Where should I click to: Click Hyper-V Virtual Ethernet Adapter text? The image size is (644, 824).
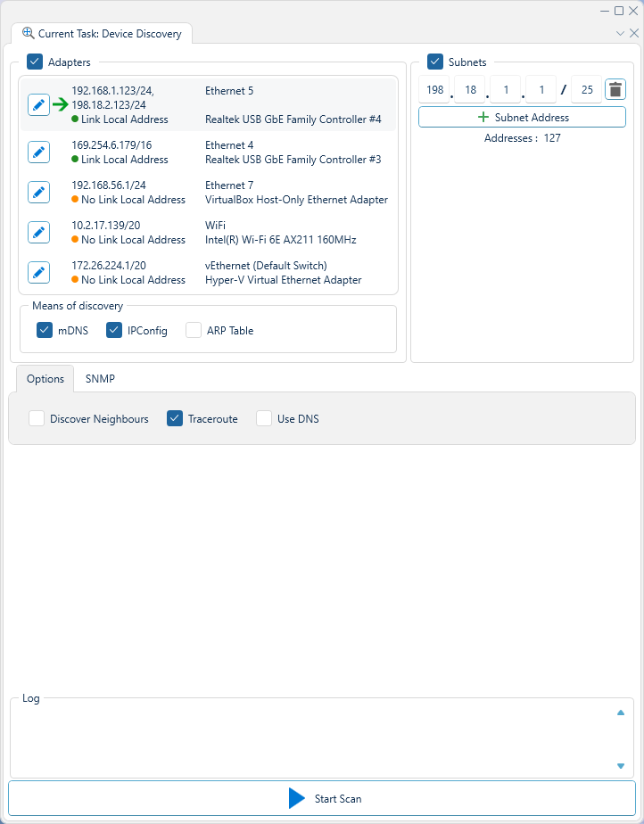coord(284,280)
